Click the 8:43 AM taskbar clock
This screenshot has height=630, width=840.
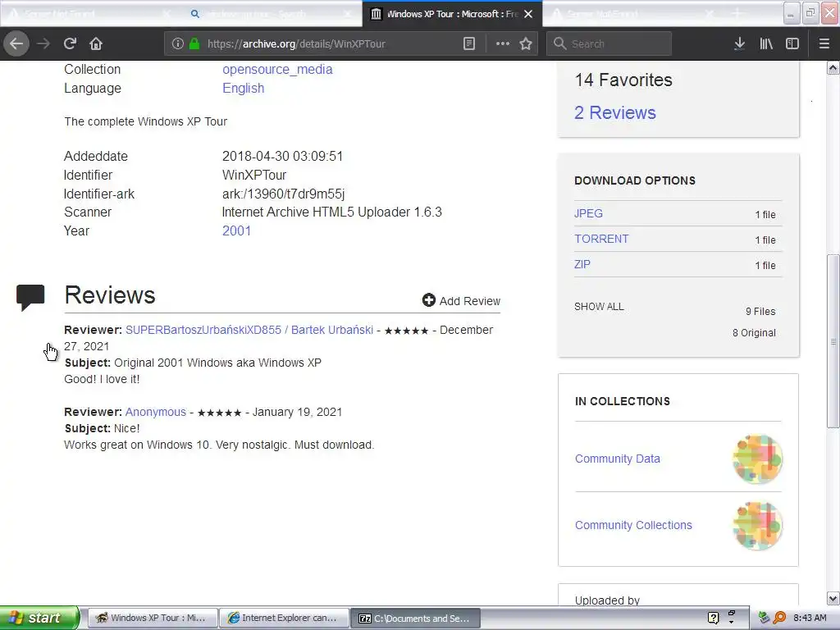[810, 618]
